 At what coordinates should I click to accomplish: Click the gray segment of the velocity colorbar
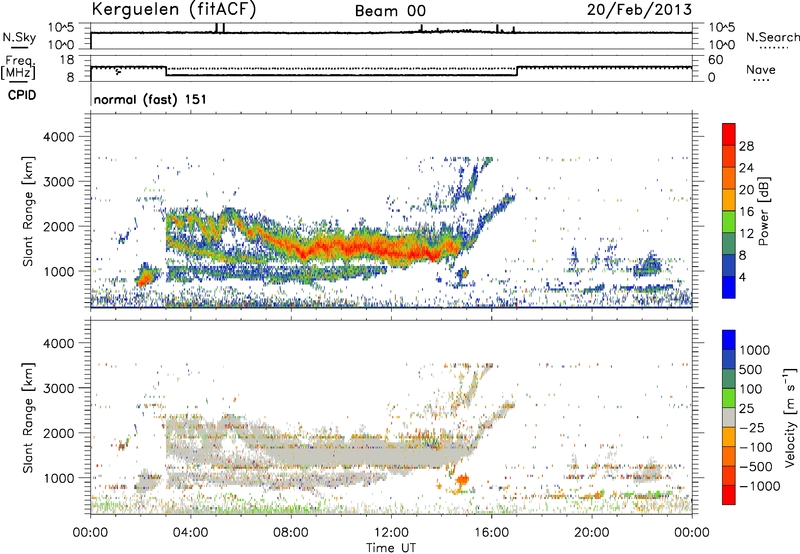pos(729,417)
